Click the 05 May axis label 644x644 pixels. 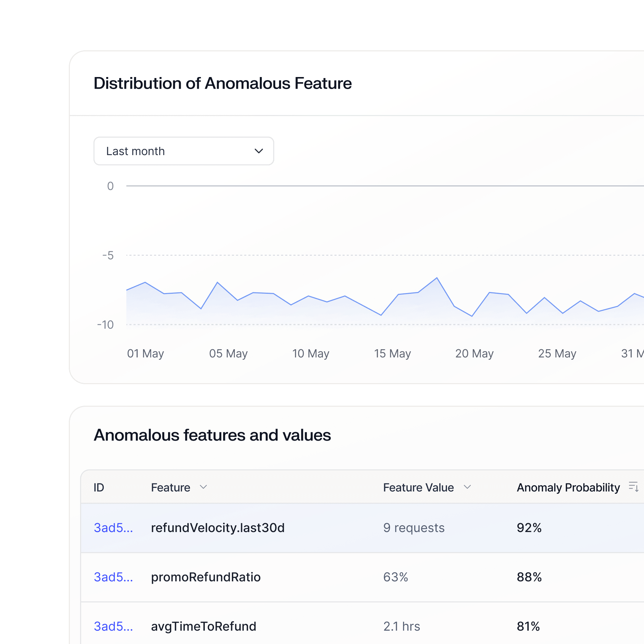click(228, 353)
